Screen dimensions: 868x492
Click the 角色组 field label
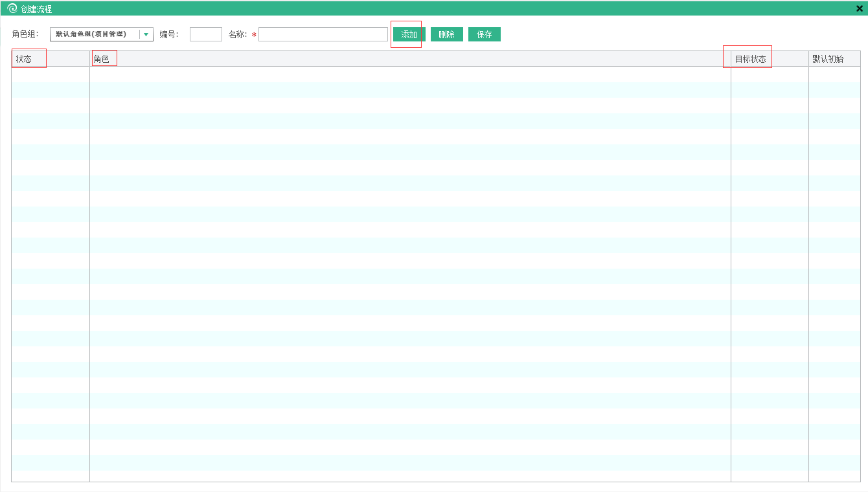pyautogui.click(x=25, y=34)
